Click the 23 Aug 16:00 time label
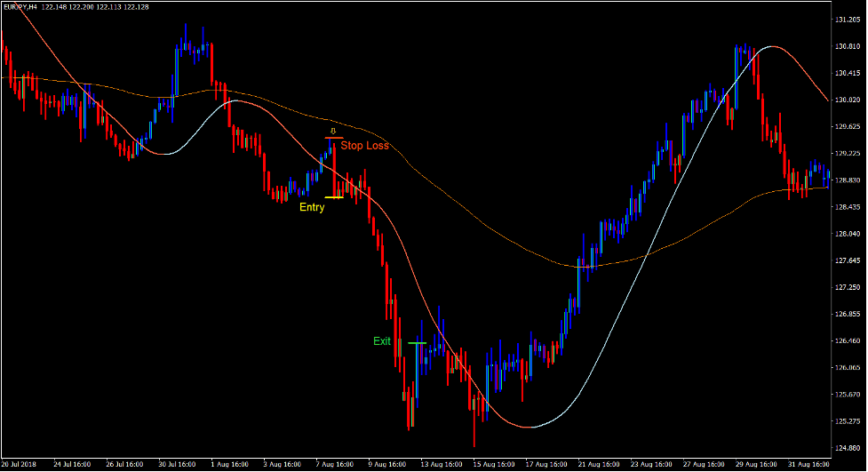 649,464
